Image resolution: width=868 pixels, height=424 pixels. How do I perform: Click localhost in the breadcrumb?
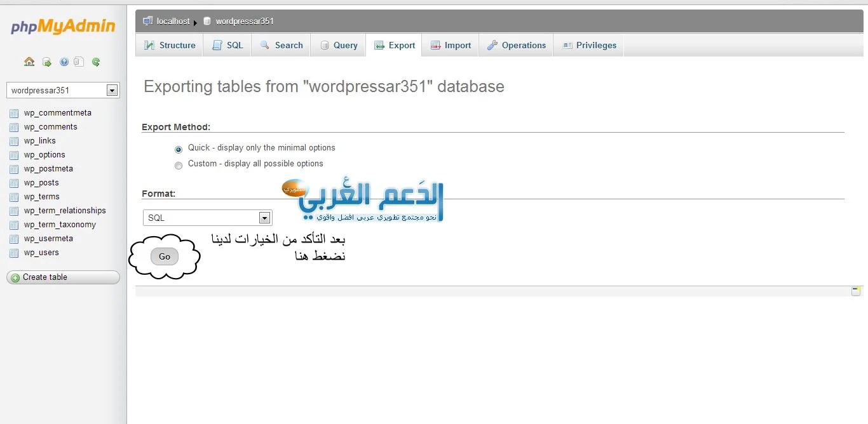pyautogui.click(x=173, y=21)
